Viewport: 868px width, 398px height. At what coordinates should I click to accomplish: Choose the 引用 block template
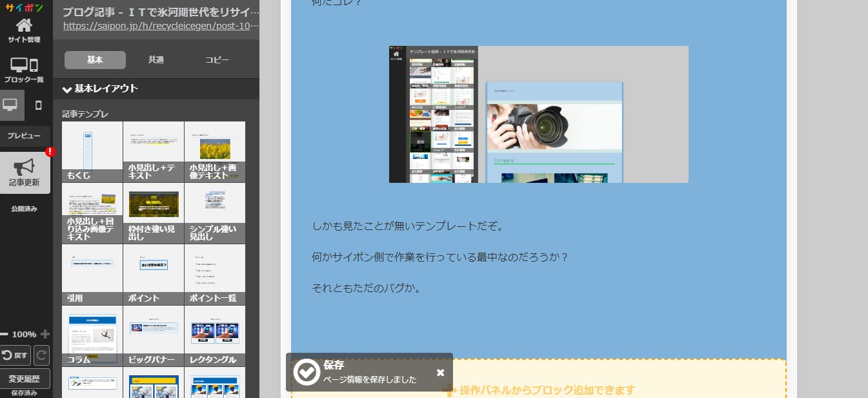pyautogui.click(x=92, y=274)
